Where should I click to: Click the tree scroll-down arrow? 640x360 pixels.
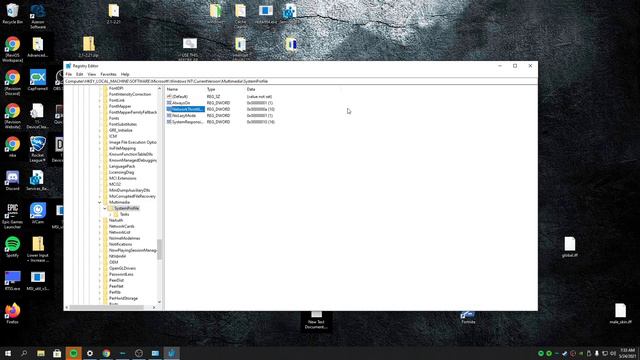pyautogui.click(x=159, y=302)
